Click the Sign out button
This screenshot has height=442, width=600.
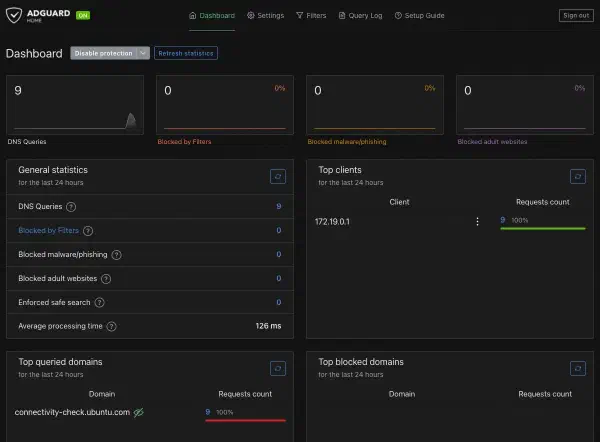[576, 15]
